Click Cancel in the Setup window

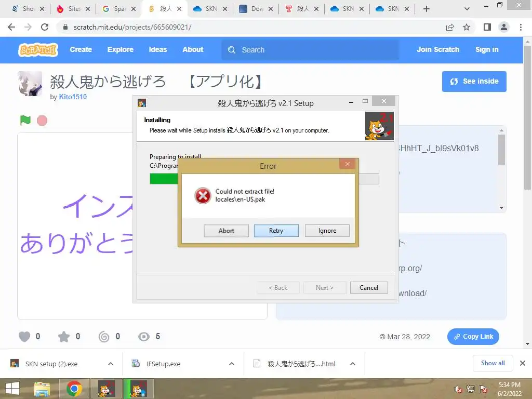click(369, 288)
